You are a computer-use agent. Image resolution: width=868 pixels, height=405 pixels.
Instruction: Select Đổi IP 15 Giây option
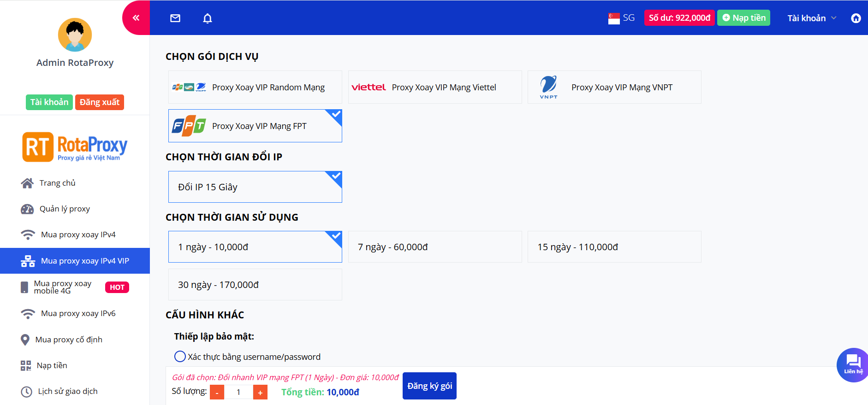pyautogui.click(x=255, y=187)
